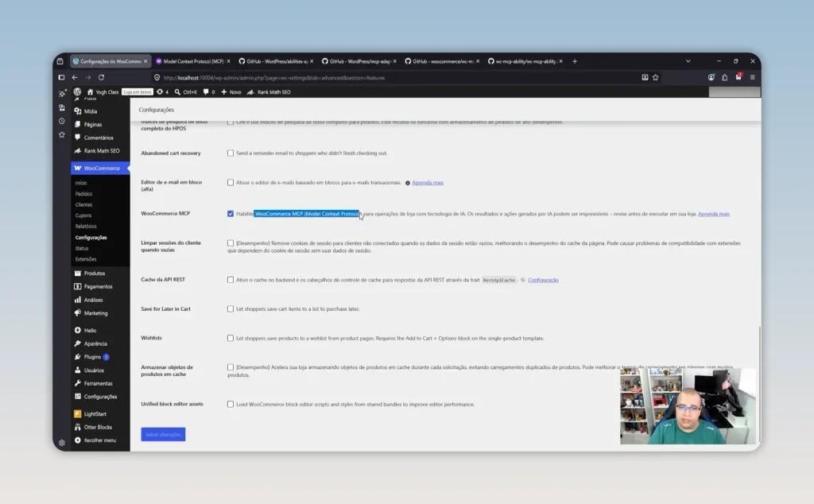Click the sparkle AI icon in browser sidebar
The height and width of the screenshot is (504, 814).
(x=62, y=94)
